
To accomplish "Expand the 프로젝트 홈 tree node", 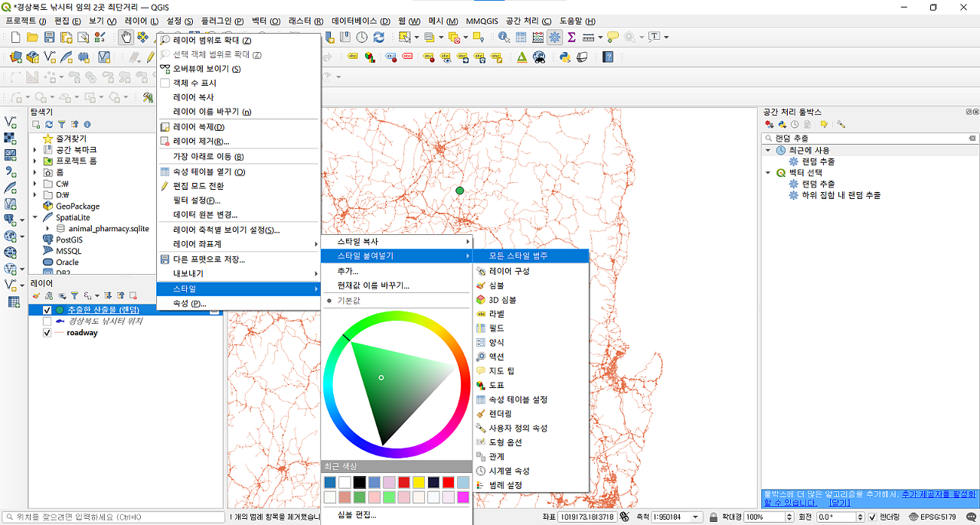I will tap(34, 161).
